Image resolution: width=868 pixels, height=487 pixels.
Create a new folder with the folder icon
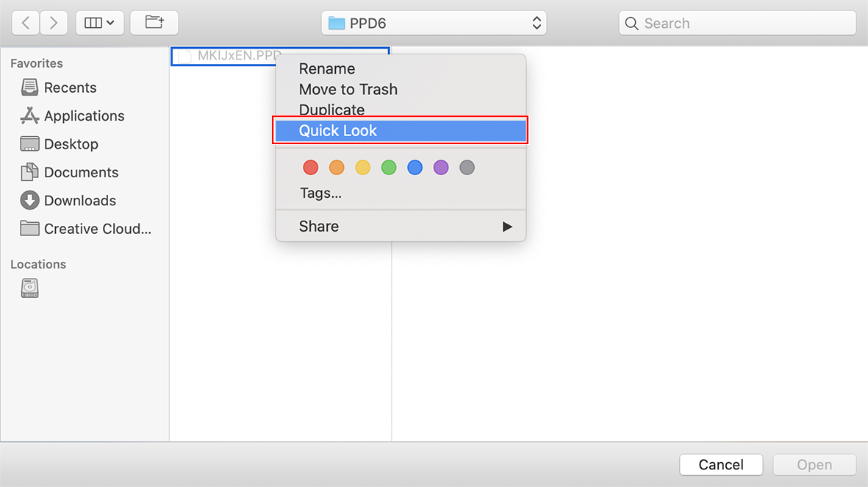pyautogui.click(x=154, y=22)
